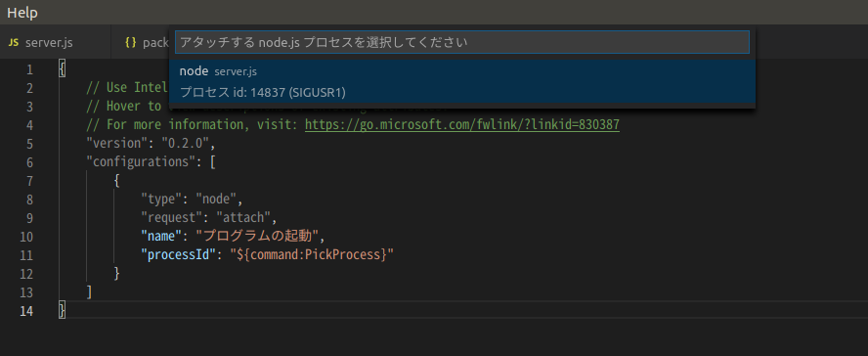Open the go.microsoft.com fwlink URL
The height and width of the screenshot is (356, 868).
pyautogui.click(x=462, y=125)
